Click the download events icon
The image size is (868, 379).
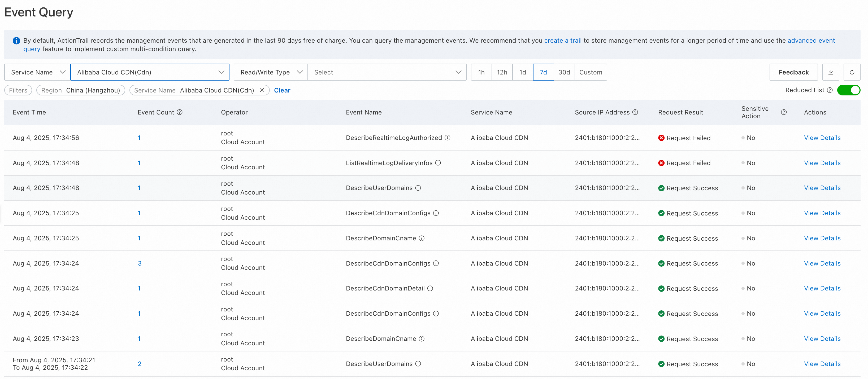tap(831, 72)
